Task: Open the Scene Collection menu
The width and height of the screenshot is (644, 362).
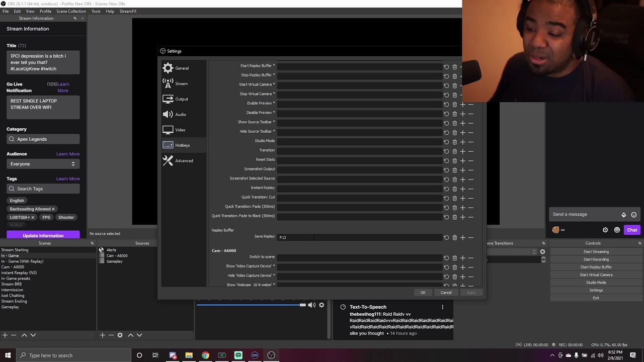Action: 71,11
